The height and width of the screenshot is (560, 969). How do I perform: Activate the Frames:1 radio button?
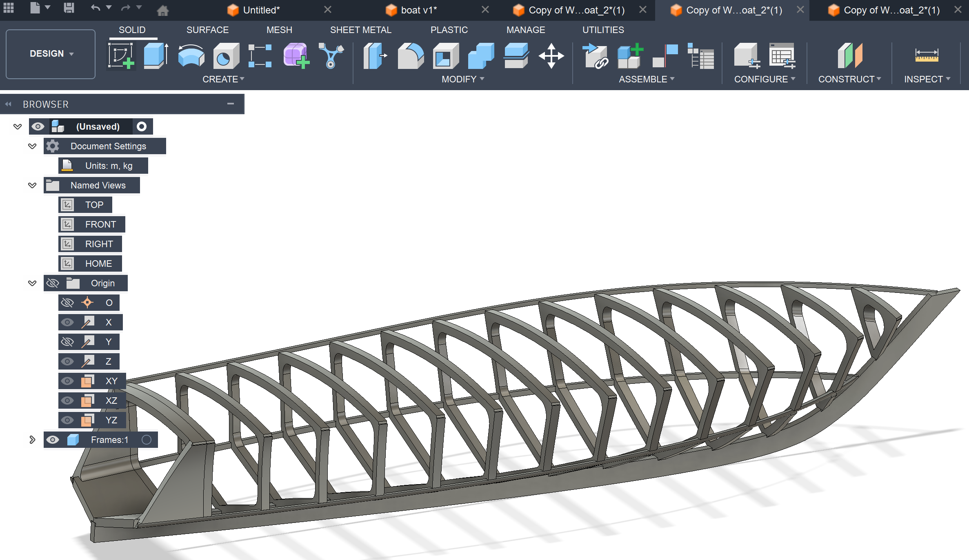147,440
